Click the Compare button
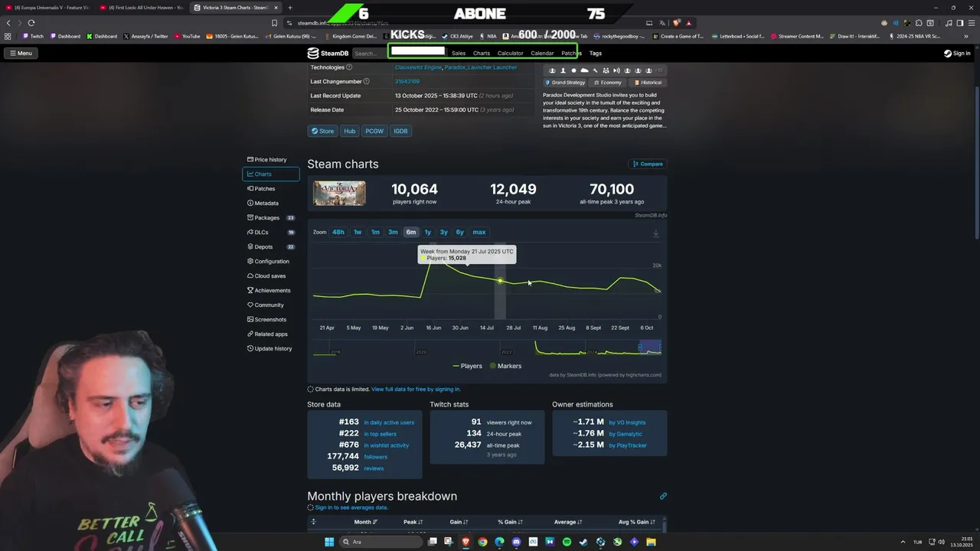 [648, 164]
